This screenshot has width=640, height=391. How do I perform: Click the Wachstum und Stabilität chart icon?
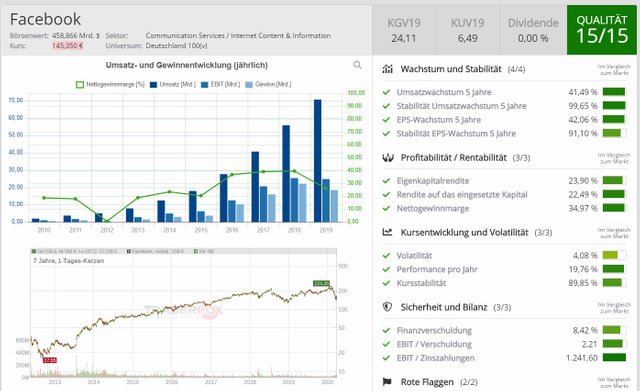coord(387,69)
